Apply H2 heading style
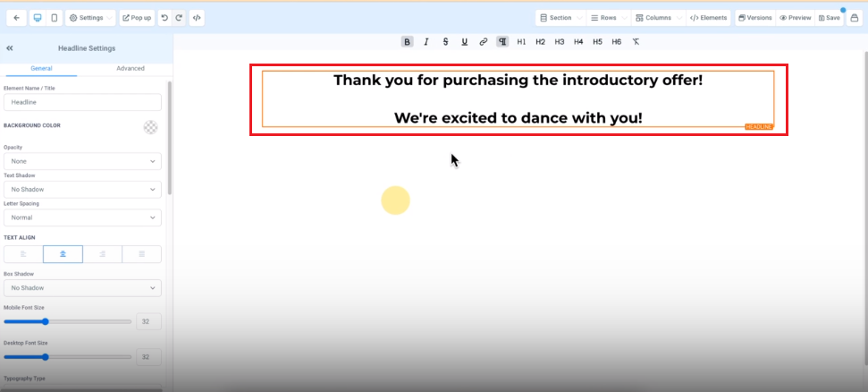868x392 pixels. [x=540, y=41]
